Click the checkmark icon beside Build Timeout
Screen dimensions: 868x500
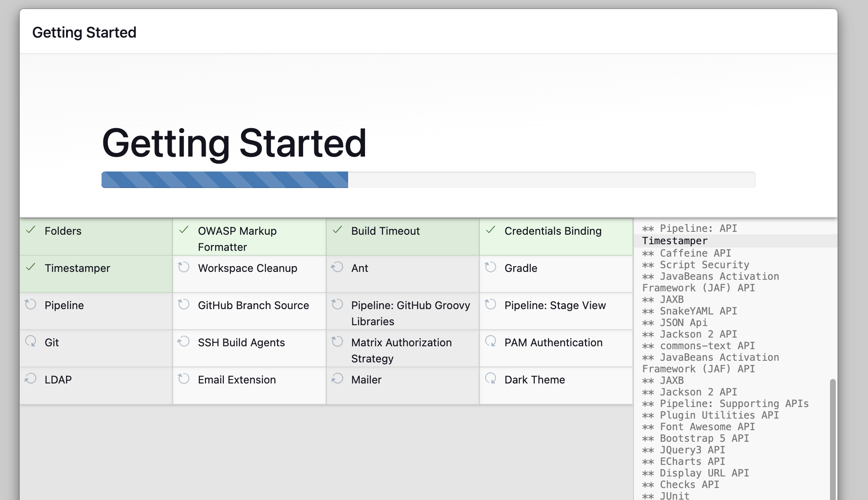click(x=337, y=230)
